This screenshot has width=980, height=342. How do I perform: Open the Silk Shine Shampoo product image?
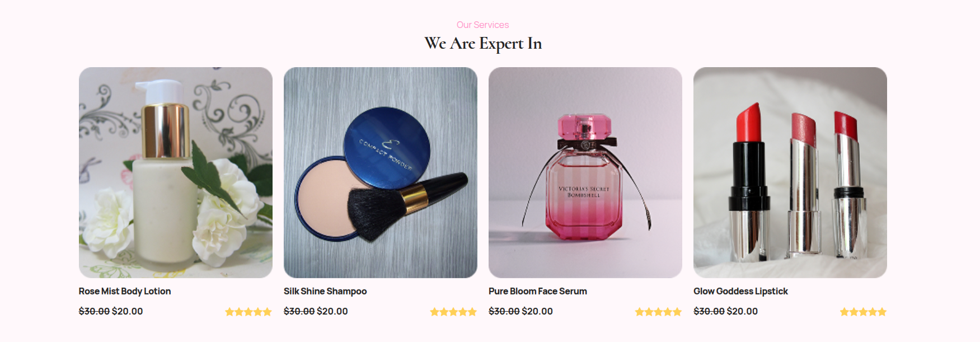coord(381,172)
